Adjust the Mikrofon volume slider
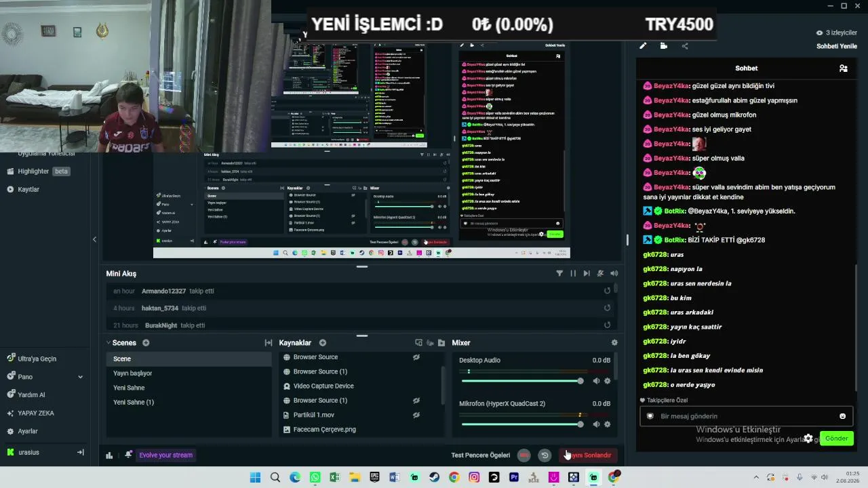The height and width of the screenshot is (488, 868). click(x=522, y=424)
